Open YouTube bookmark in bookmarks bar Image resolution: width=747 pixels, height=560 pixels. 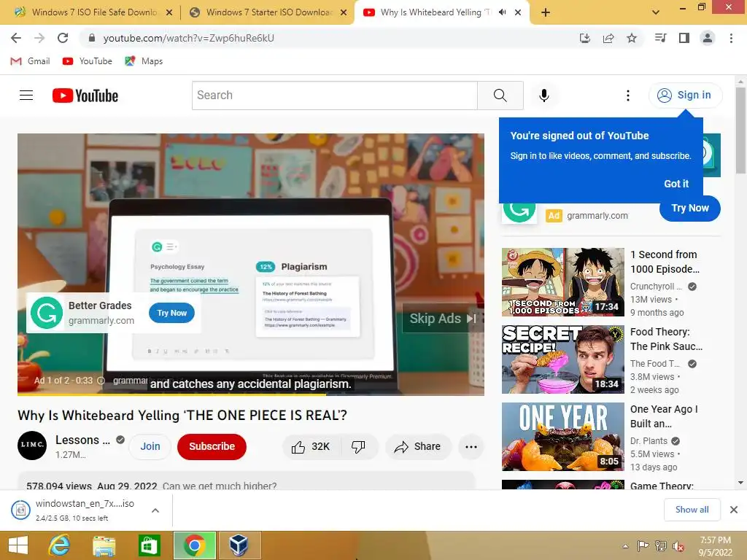pyautogui.click(x=88, y=61)
